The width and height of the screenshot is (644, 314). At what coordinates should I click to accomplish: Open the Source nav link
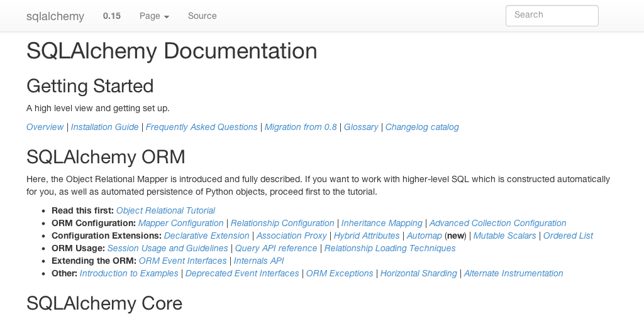202,16
